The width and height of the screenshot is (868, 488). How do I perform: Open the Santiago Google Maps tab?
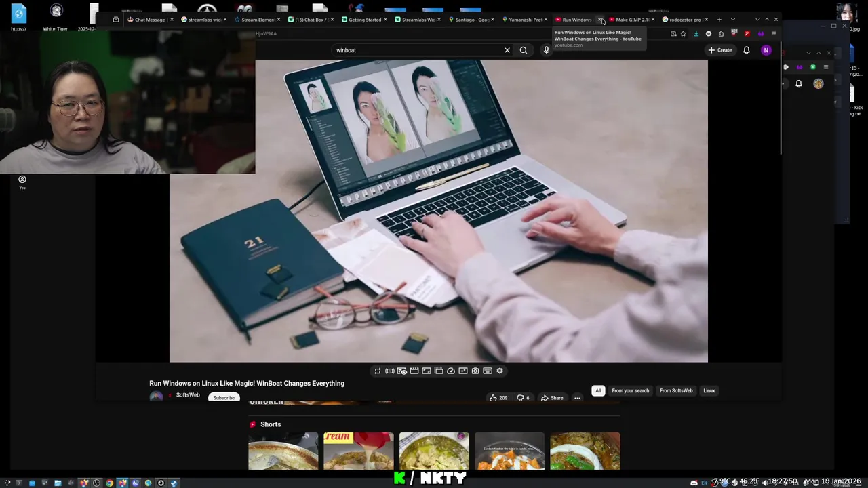coord(471,20)
